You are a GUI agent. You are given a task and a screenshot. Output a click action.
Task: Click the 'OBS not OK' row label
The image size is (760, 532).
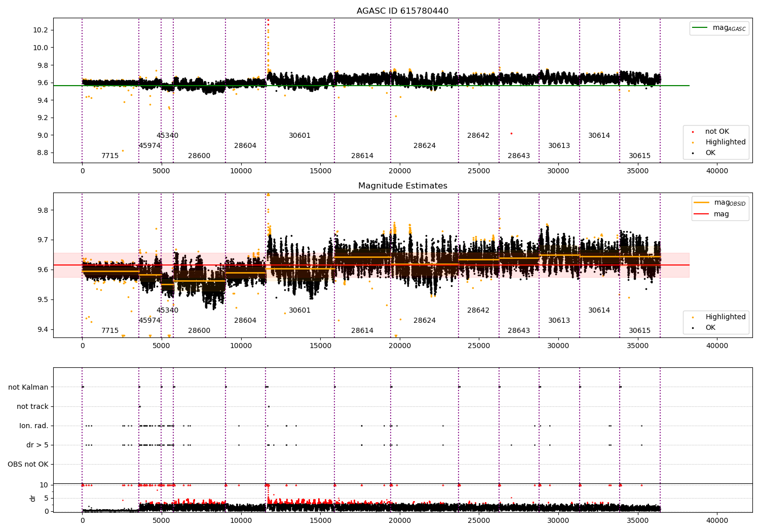click(x=28, y=464)
